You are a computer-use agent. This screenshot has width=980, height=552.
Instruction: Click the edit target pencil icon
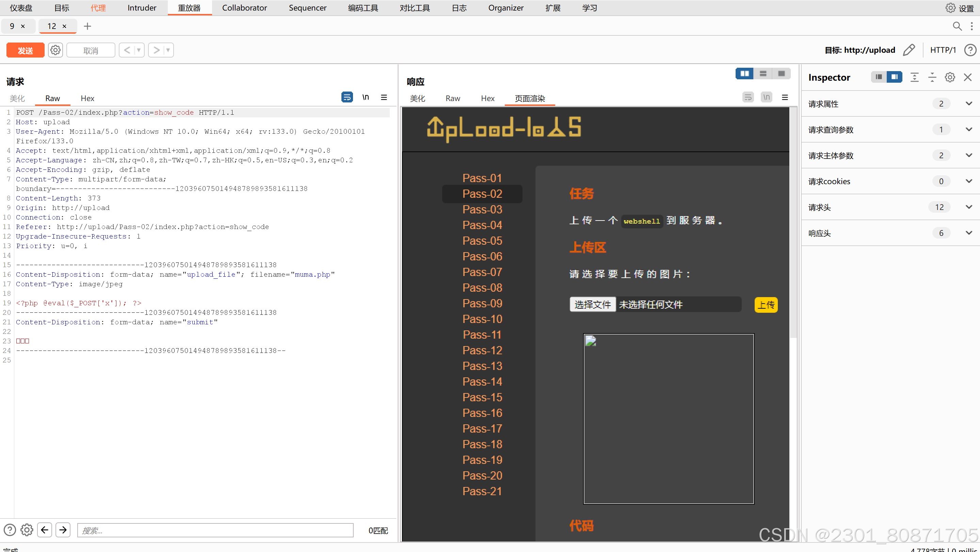[909, 50]
